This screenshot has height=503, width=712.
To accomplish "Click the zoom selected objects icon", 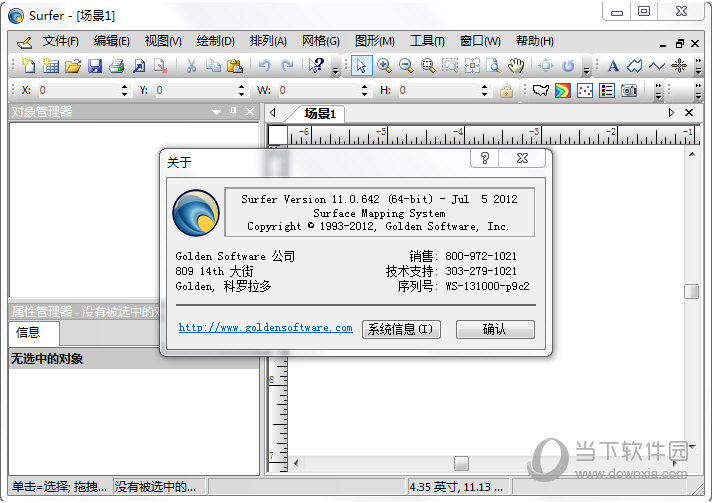I will pos(450,66).
